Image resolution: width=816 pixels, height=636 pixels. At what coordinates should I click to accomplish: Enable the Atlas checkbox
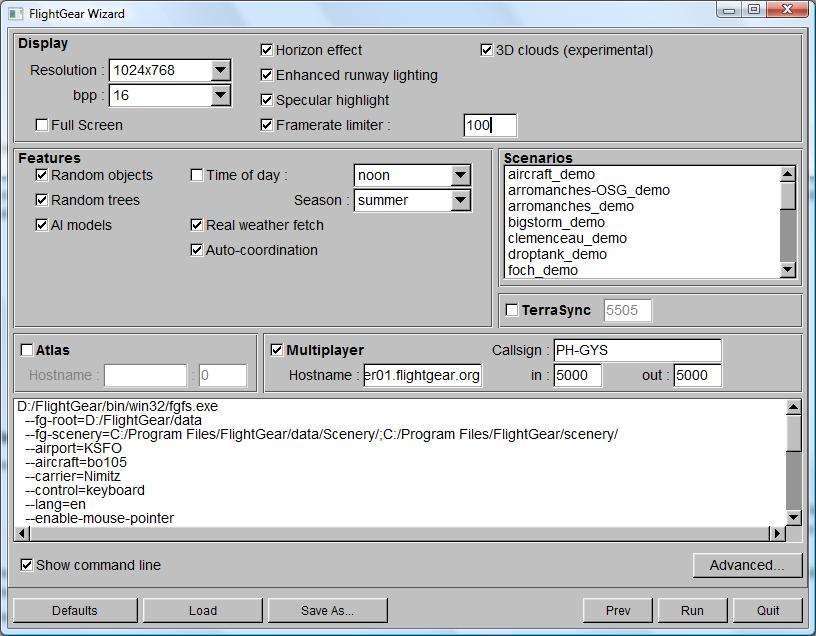pos(27,350)
